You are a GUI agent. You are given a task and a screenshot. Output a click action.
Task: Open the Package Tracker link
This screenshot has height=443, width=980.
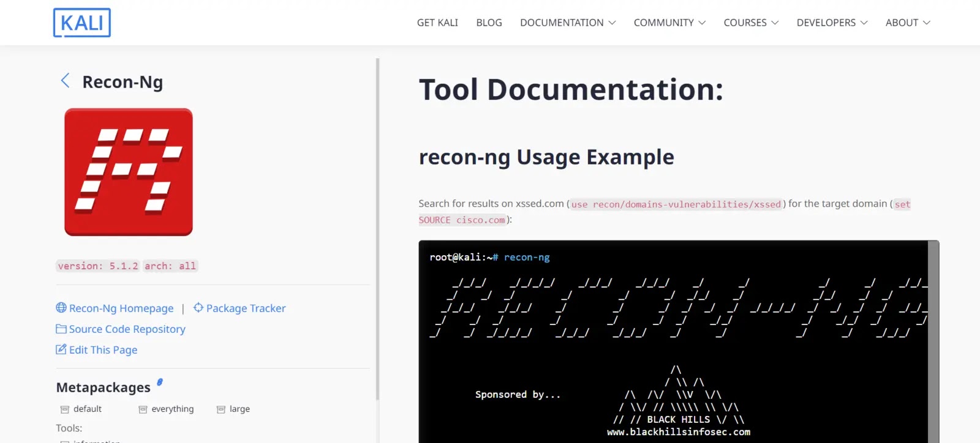coord(246,308)
